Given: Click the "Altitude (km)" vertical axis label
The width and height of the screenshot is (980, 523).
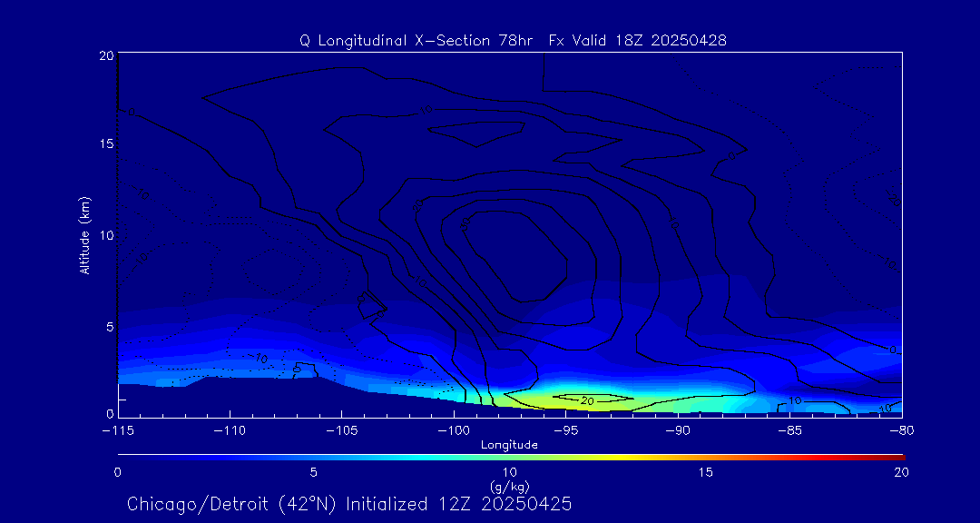Looking at the screenshot, I should click(x=85, y=234).
